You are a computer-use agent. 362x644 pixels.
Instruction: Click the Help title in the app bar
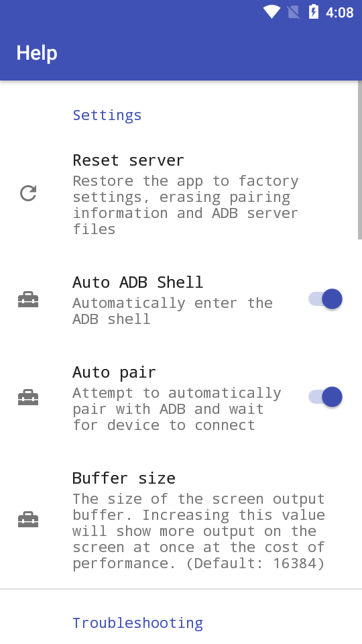coord(37,53)
